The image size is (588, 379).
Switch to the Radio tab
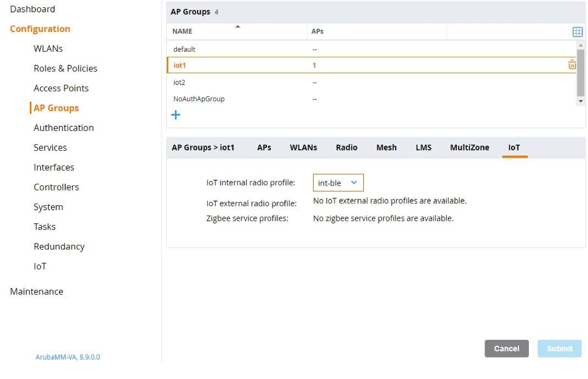tap(346, 148)
